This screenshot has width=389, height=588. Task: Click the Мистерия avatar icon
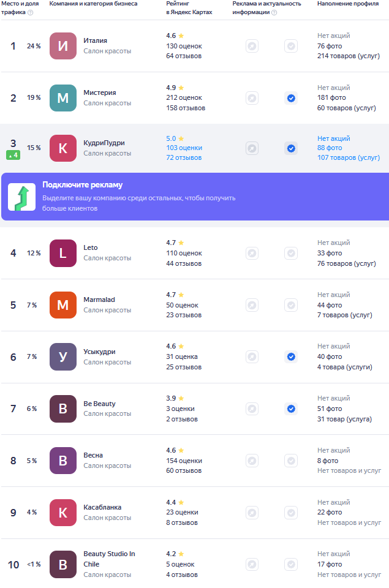(63, 98)
